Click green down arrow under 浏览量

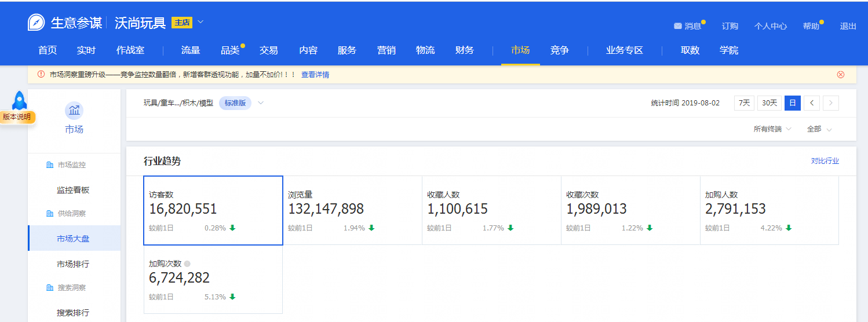(x=371, y=228)
